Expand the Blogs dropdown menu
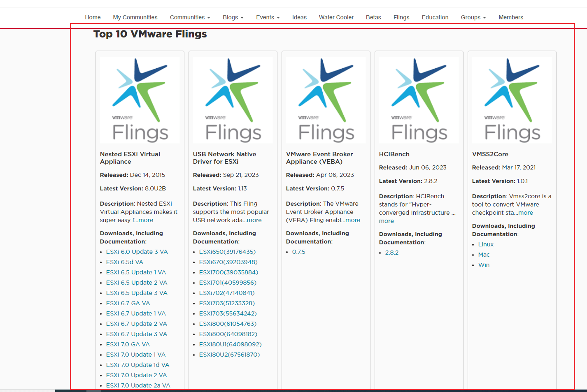This screenshot has width=587, height=392. click(233, 17)
